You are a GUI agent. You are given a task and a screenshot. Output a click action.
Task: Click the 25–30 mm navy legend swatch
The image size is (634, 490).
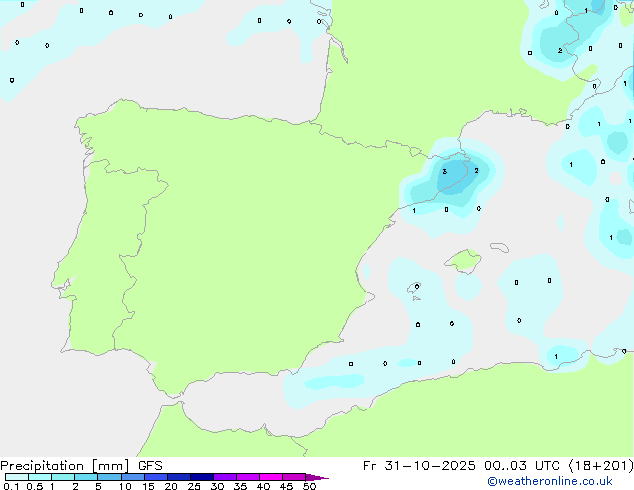pyautogui.click(x=202, y=477)
